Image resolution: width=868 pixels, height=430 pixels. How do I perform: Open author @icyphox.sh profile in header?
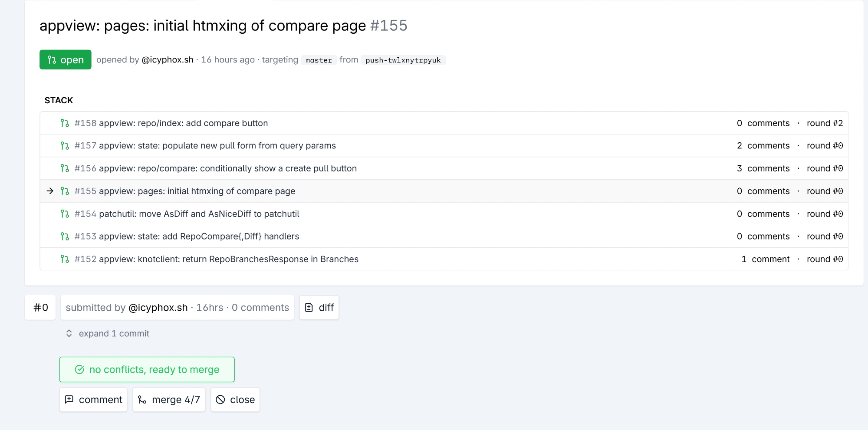[168, 59]
